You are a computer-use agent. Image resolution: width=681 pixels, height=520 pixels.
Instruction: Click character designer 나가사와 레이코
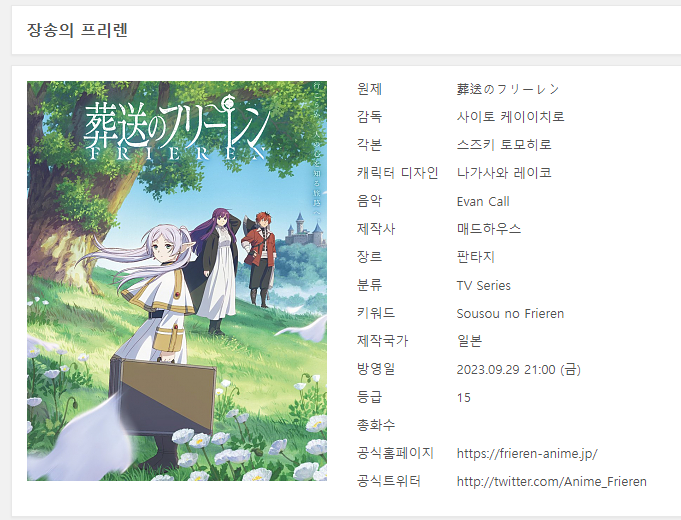pyautogui.click(x=504, y=173)
